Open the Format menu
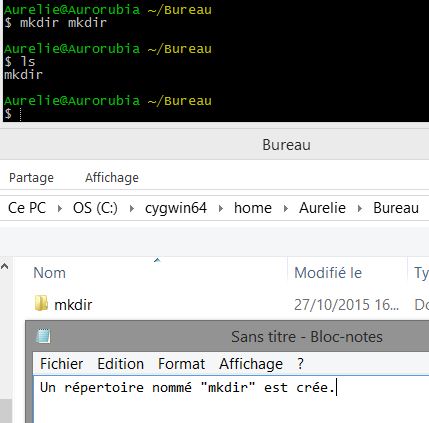This screenshot has width=429, height=423. coord(181,364)
